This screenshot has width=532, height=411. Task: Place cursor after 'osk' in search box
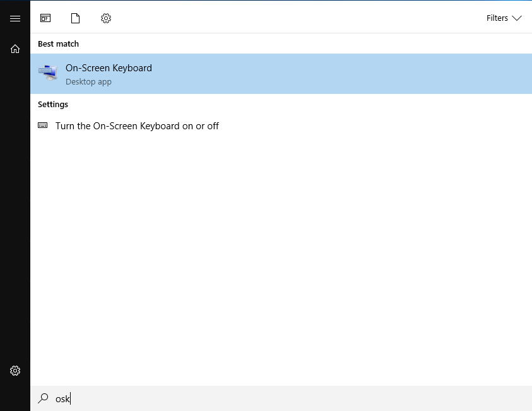pyautogui.click(x=71, y=398)
